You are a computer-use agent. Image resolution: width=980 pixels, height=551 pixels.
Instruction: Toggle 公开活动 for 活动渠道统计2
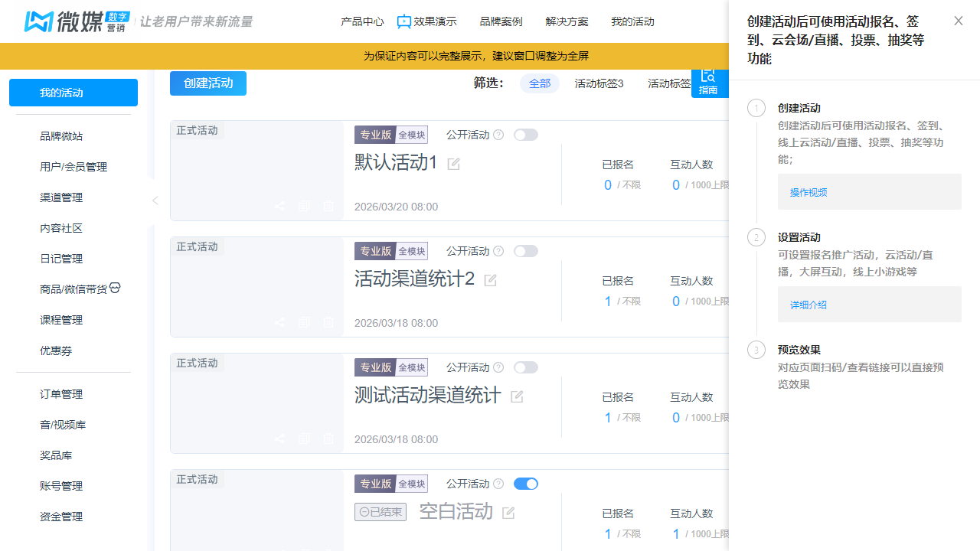(526, 250)
